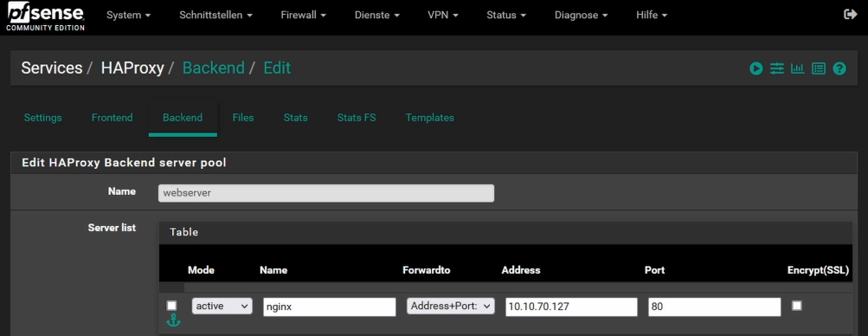The height and width of the screenshot is (336, 868).
Task: Click the start service play icon
Action: [x=756, y=68]
